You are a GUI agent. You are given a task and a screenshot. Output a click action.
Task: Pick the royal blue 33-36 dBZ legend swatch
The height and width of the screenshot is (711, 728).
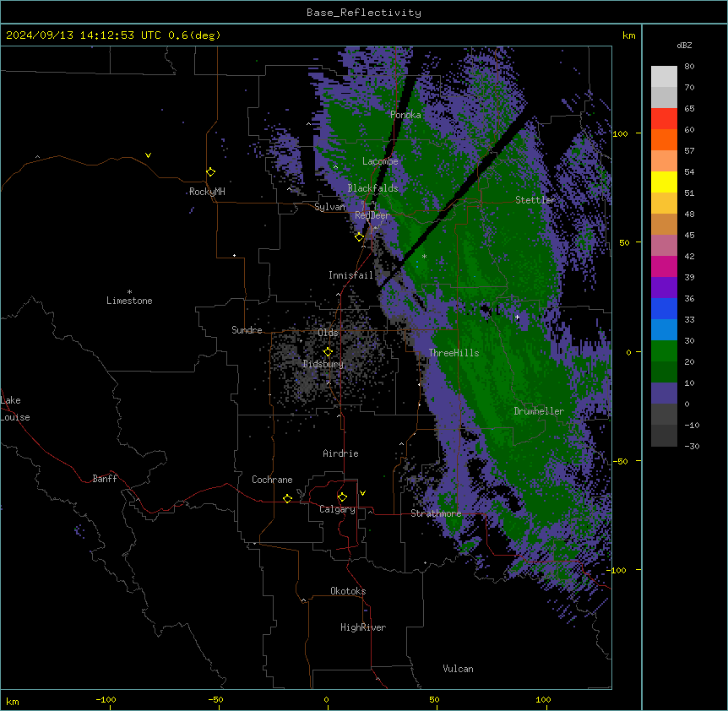point(664,308)
